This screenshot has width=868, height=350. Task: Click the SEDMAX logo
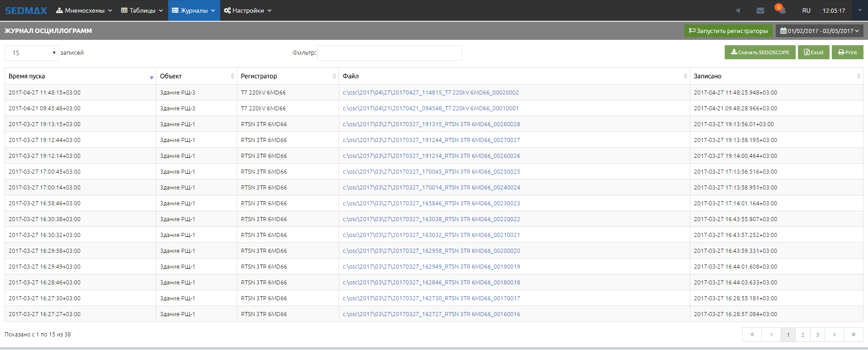click(x=26, y=10)
